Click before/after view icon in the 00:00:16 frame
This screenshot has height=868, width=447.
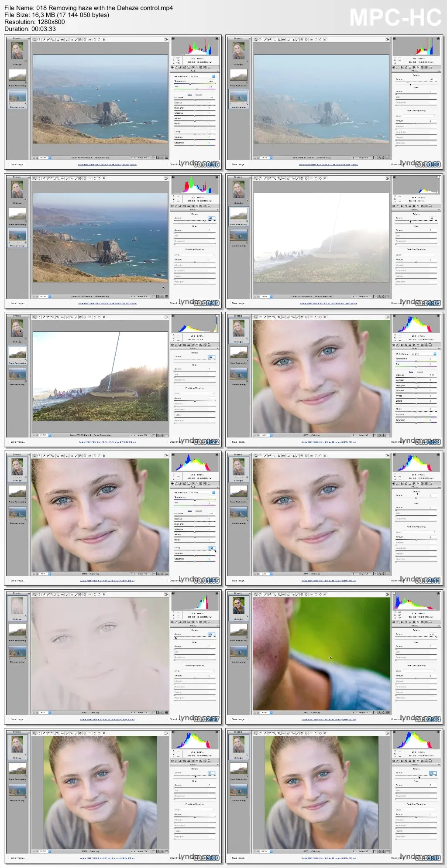tap(154, 157)
